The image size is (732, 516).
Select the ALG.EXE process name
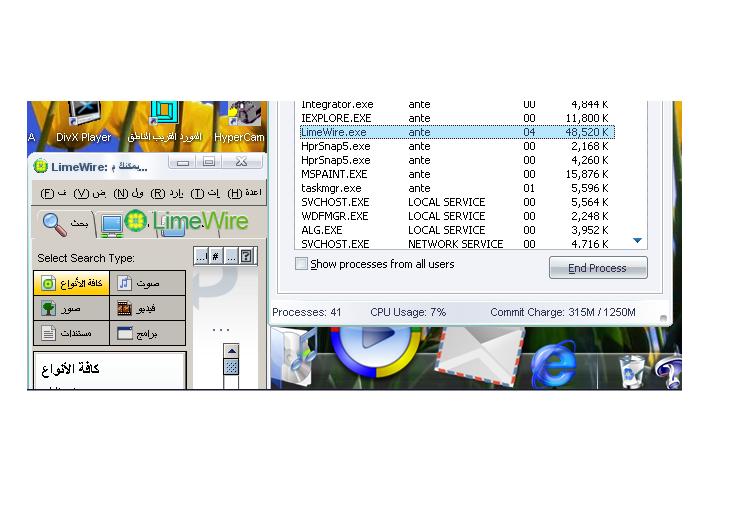[322, 230]
